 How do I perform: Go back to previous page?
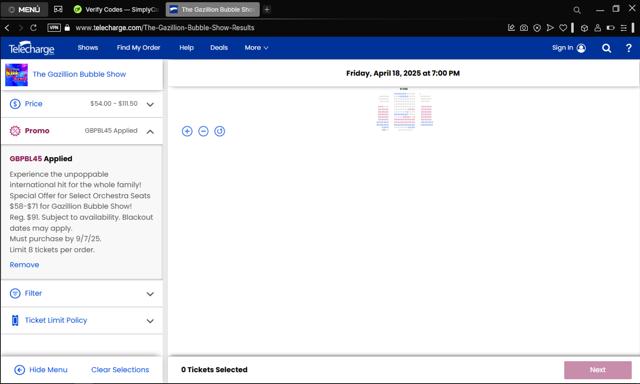(x=7, y=28)
